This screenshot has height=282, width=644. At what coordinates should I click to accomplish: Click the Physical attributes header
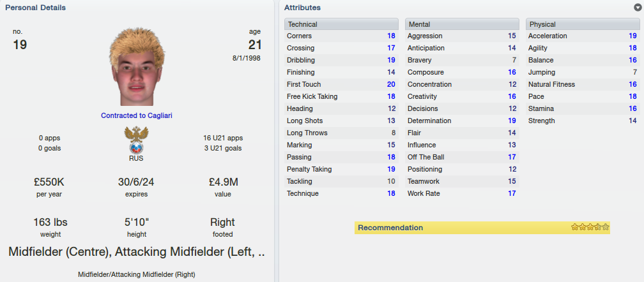coord(583,24)
